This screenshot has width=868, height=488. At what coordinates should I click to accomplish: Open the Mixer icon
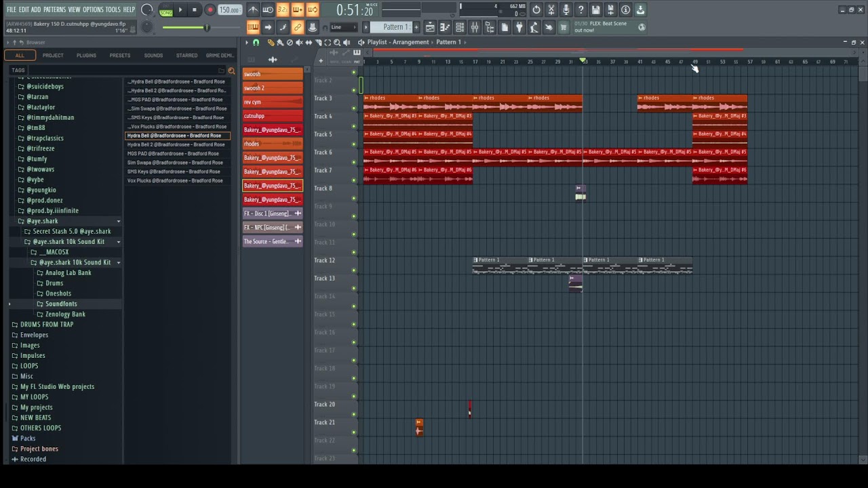(x=475, y=27)
